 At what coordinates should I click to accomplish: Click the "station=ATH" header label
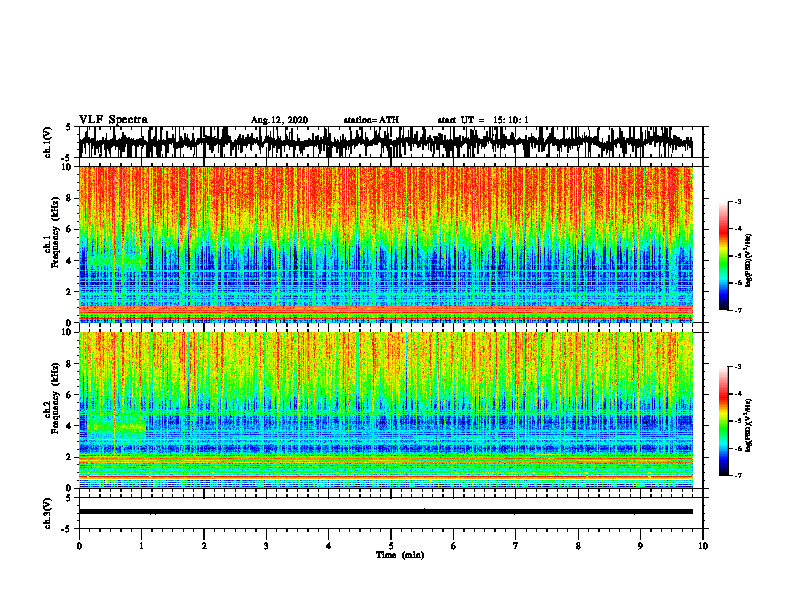(371, 120)
